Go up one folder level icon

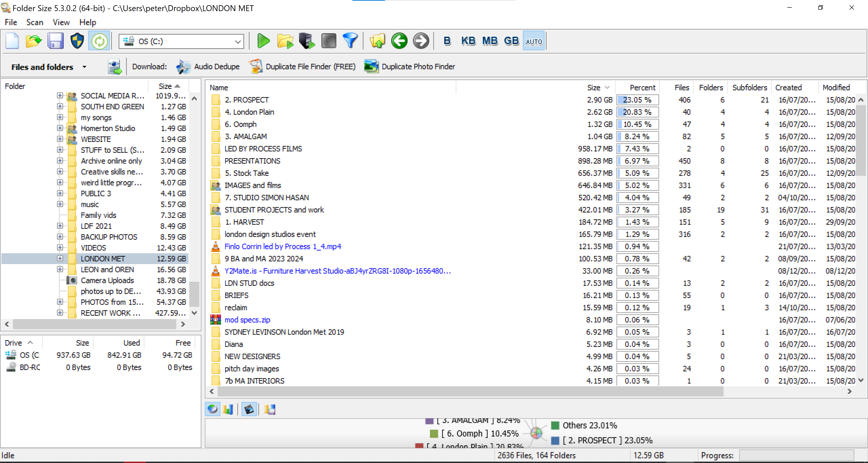coord(377,41)
